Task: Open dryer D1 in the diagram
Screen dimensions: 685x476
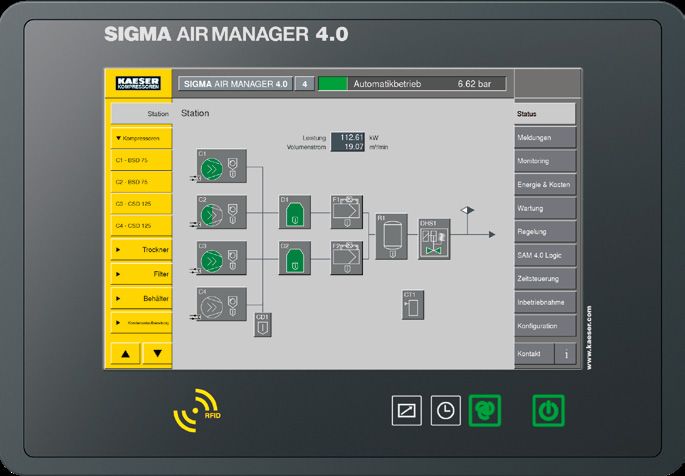Action: (x=295, y=212)
